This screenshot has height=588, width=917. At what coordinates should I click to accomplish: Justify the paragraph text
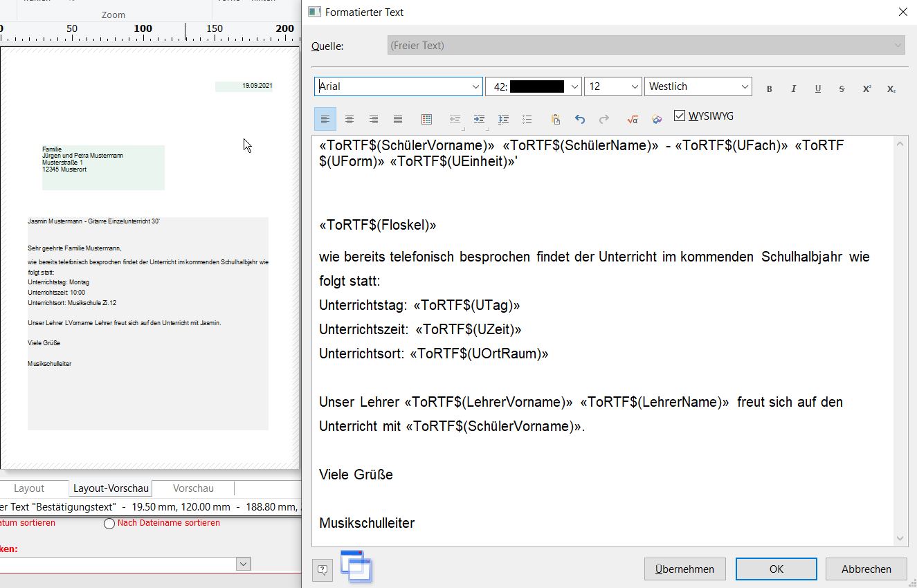pos(398,120)
